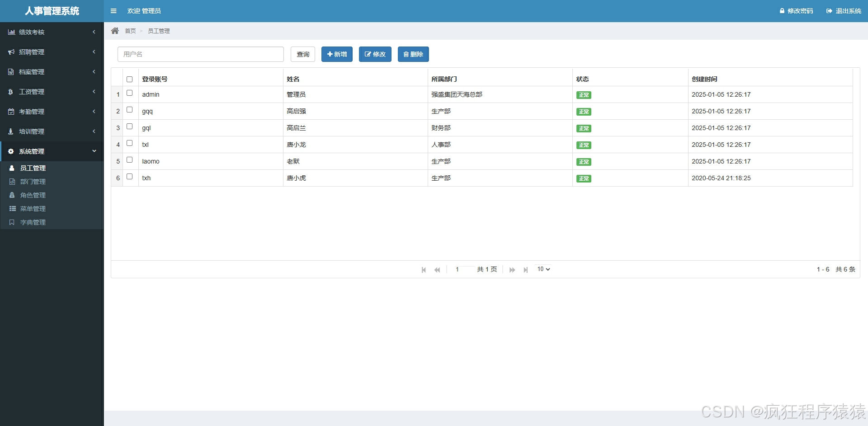
Task: Expand 招聘管理 using its chevron arrow
Action: coord(94,52)
